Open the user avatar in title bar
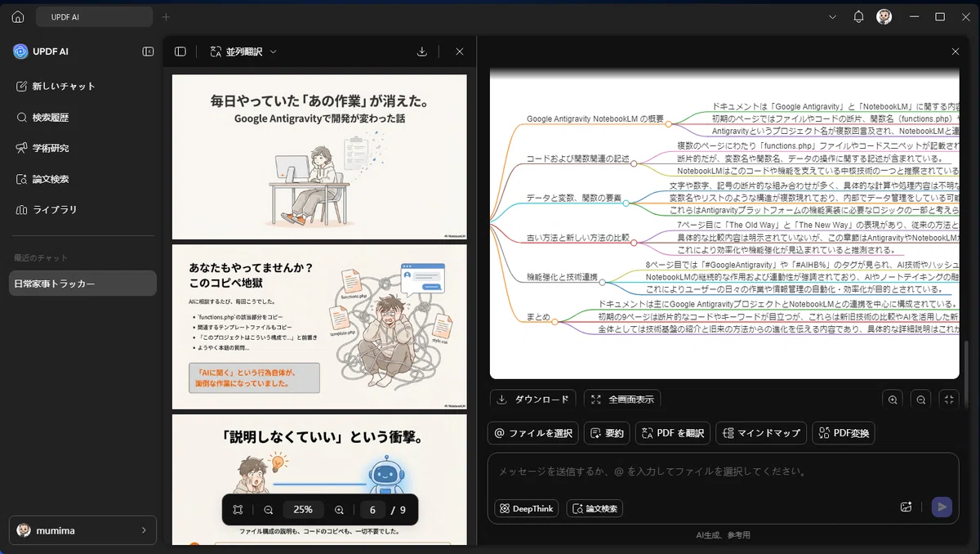This screenshot has height=554, width=980. point(884,16)
